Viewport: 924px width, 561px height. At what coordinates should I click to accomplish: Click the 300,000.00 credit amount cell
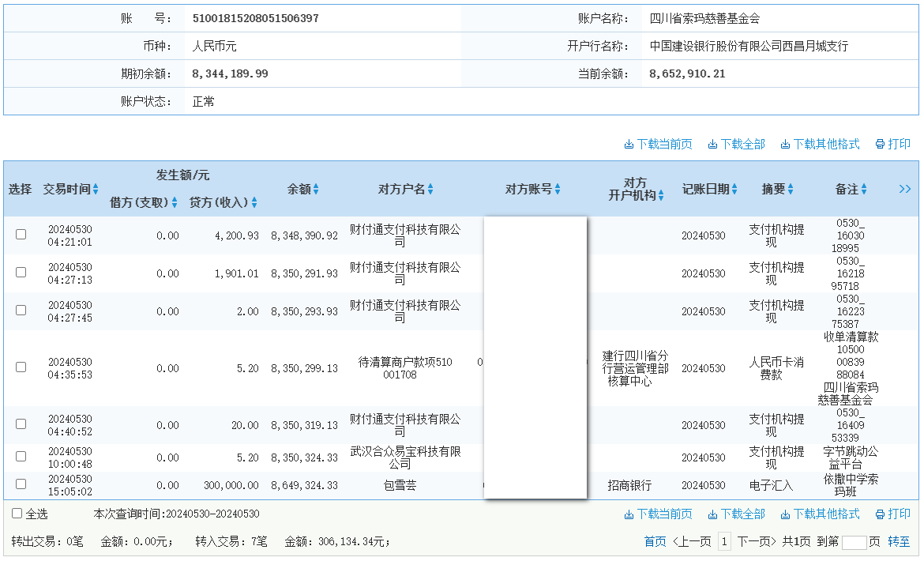(231, 486)
